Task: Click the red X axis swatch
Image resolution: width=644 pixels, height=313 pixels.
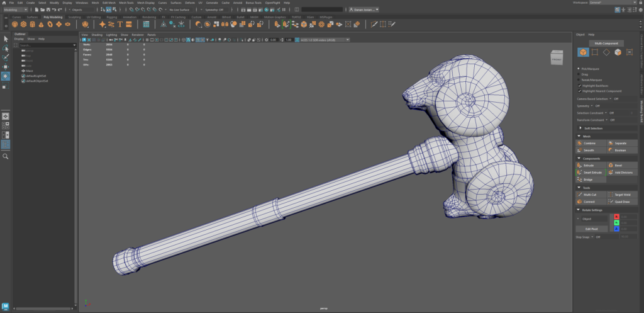Action: (616, 217)
